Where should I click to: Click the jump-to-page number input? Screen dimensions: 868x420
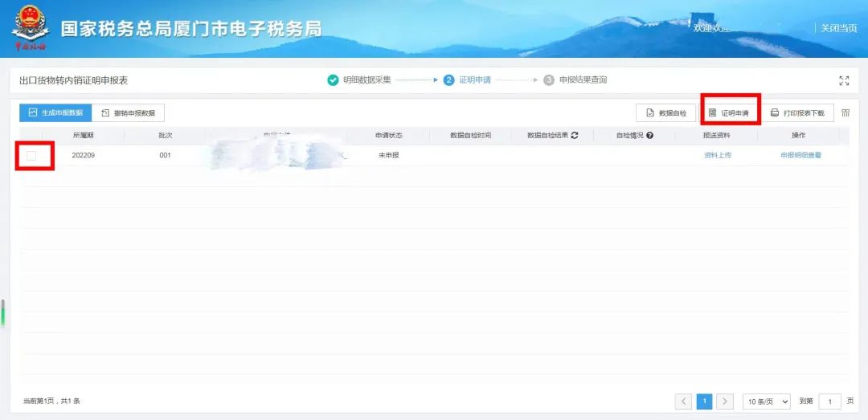point(829,401)
